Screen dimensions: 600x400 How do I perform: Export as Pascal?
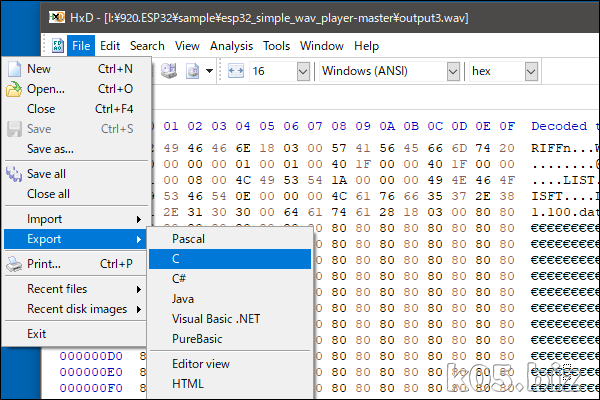230,239
